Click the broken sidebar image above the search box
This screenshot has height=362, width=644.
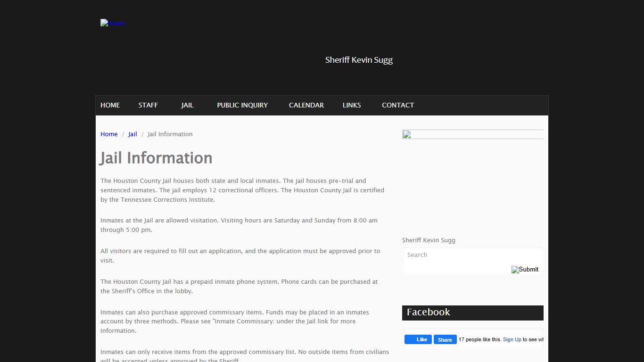(x=472, y=135)
